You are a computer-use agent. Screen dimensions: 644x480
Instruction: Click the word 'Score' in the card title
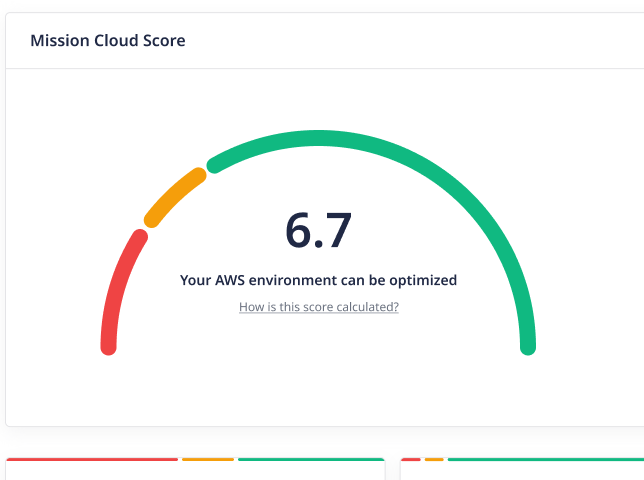click(164, 41)
